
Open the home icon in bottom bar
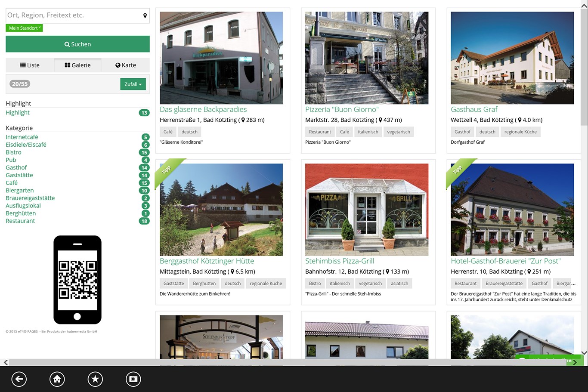pyautogui.click(x=57, y=379)
